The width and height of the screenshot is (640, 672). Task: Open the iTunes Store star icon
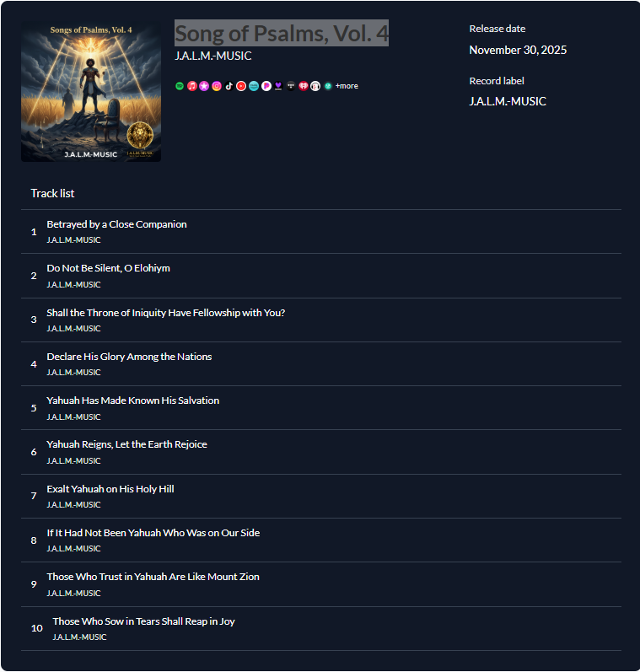(x=204, y=86)
